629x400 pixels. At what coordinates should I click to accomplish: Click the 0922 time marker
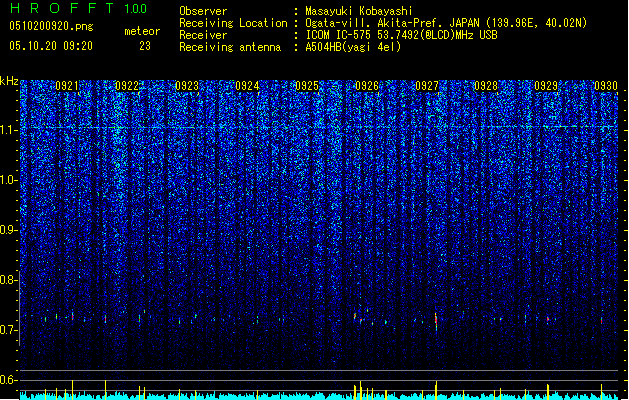(127, 86)
